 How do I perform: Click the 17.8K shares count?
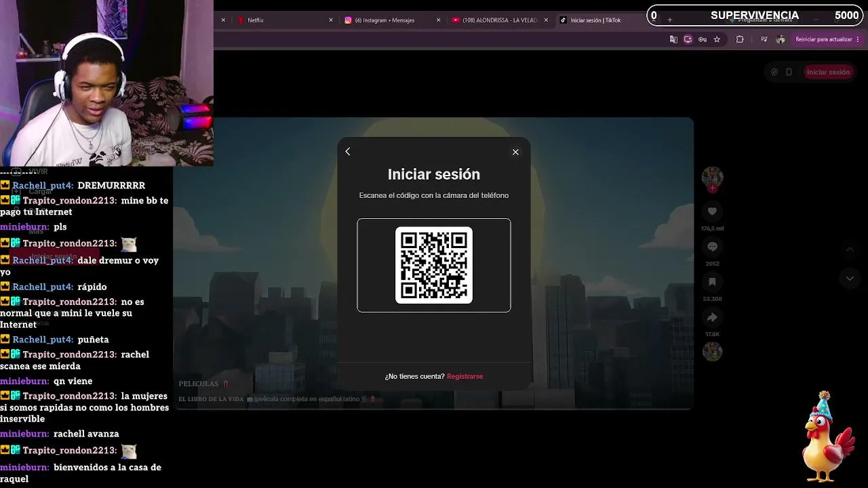point(712,334)
